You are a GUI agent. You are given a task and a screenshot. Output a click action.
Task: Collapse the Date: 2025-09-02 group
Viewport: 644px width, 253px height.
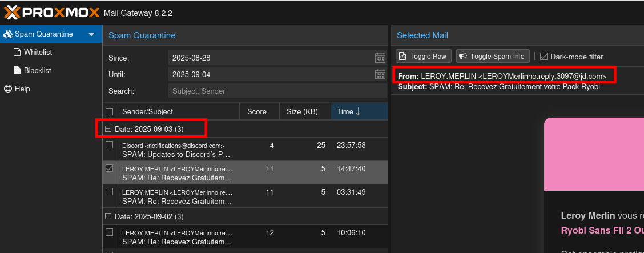(108, 216)
